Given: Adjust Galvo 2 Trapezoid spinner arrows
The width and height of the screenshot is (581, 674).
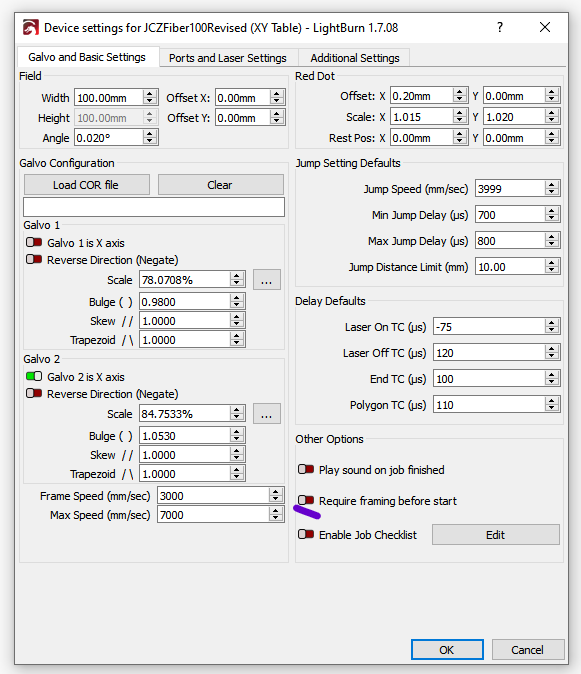Looking at the screenshot, I should point(237,473).
